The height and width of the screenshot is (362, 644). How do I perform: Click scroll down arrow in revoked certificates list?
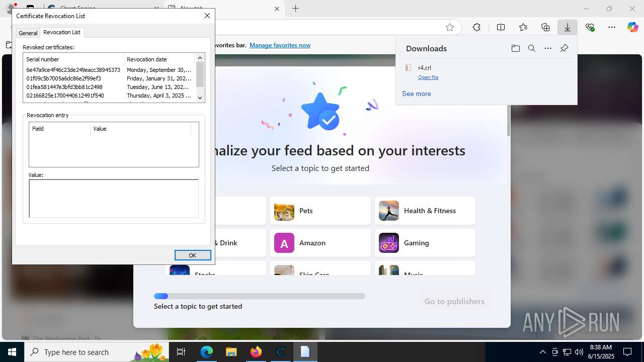pyautogui.click(x=200, y=98)
